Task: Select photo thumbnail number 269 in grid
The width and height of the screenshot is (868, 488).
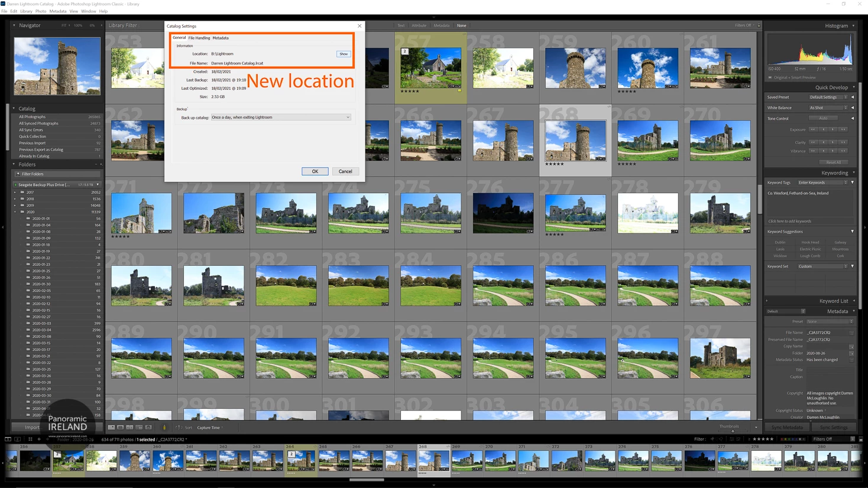Action: point(648,141)
